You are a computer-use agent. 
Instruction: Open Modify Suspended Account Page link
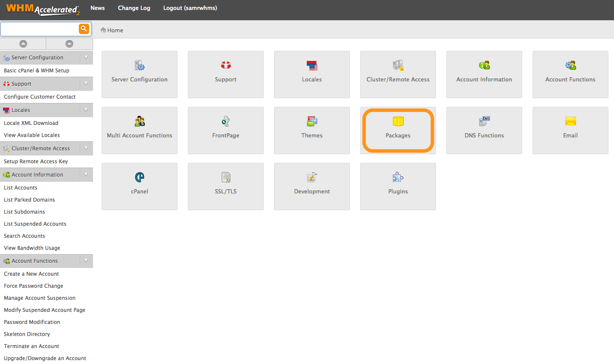coord(44,310)
